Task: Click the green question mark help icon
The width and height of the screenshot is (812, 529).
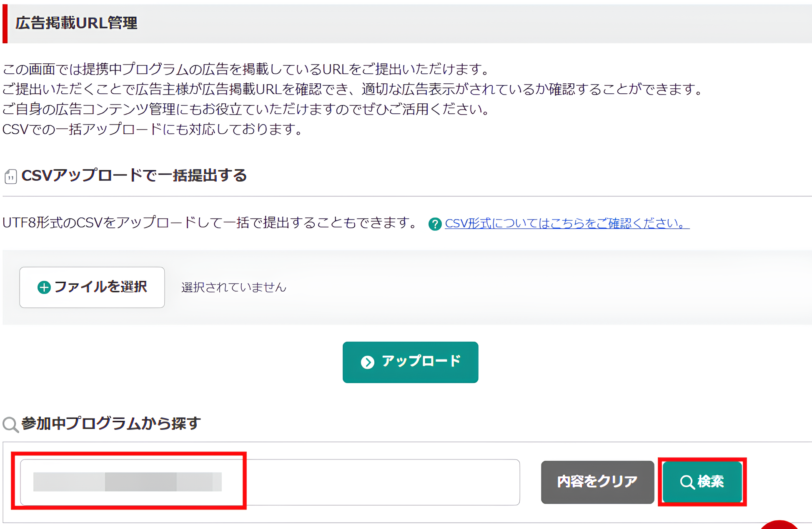Action: [x=435, y=224]
